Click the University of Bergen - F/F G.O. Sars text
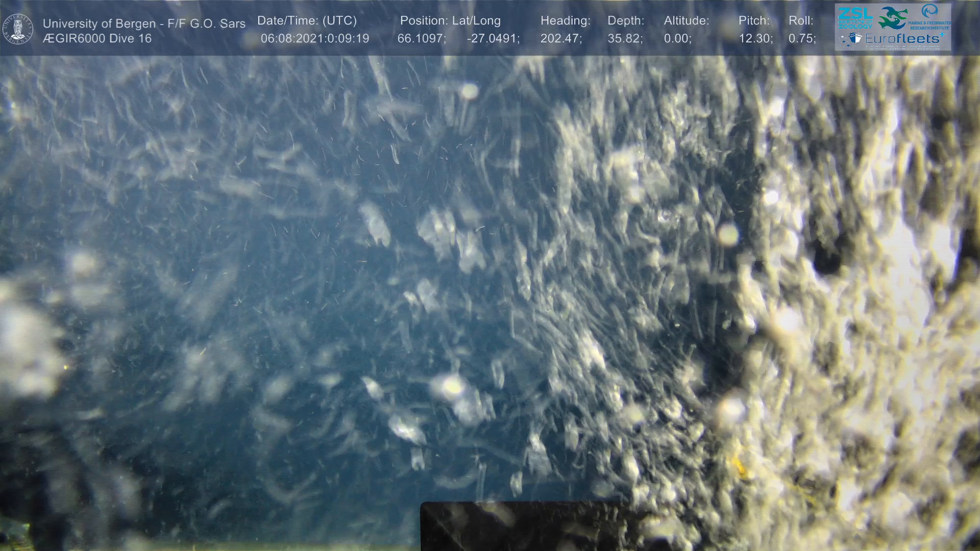 pos(144,23)
